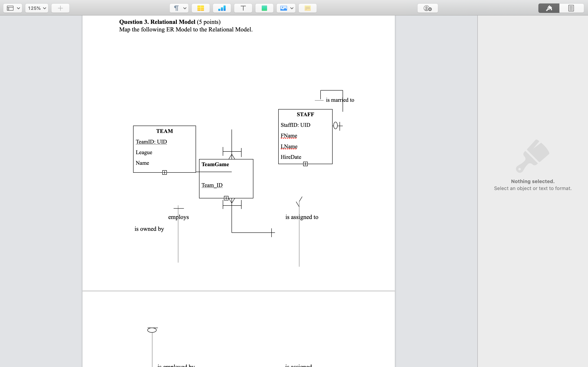The image size is (588, 367).
Task: Select the TEAM entity box
Action: tap(164, 149)
